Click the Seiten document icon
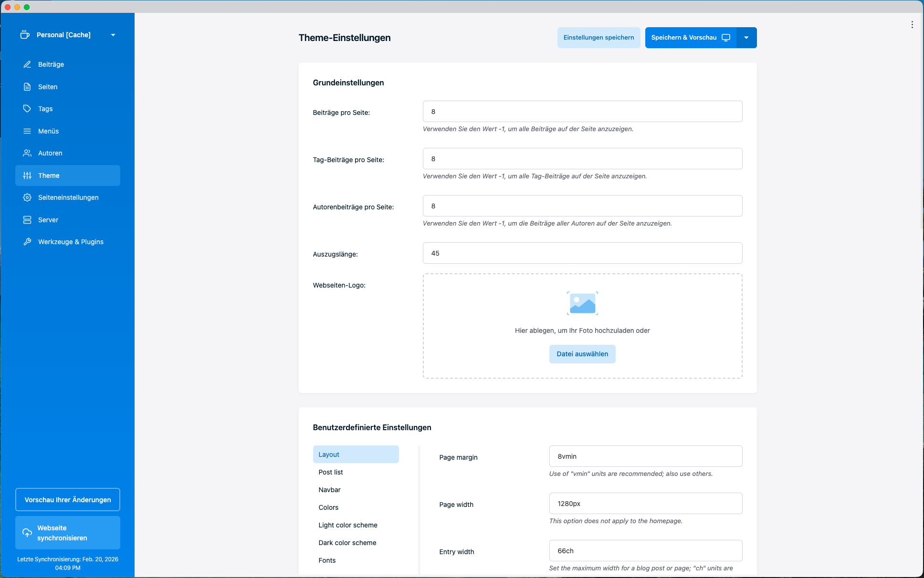Viewport: 924px width, 578px height. pos(27,87)
